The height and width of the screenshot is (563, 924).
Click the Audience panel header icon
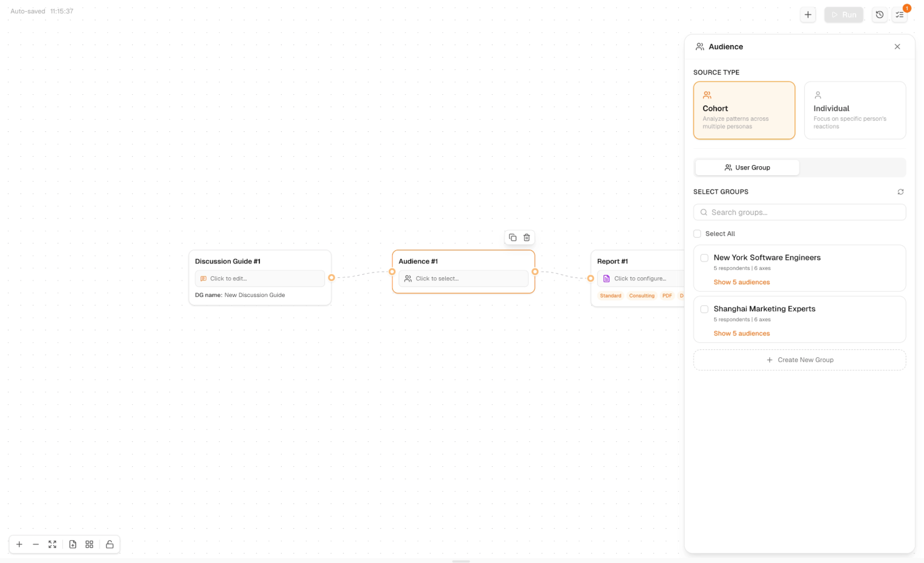[x=700, y=47]
